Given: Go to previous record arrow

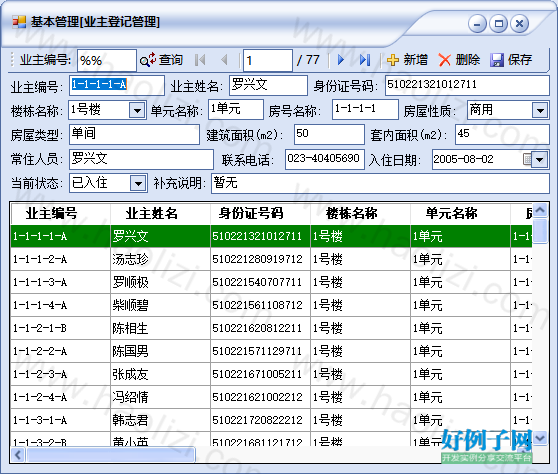Looking at the screenshot, I should 224,60.
